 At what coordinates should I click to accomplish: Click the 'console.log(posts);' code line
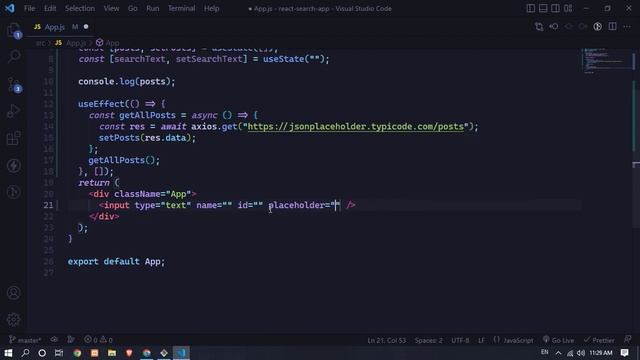point(127,82)
